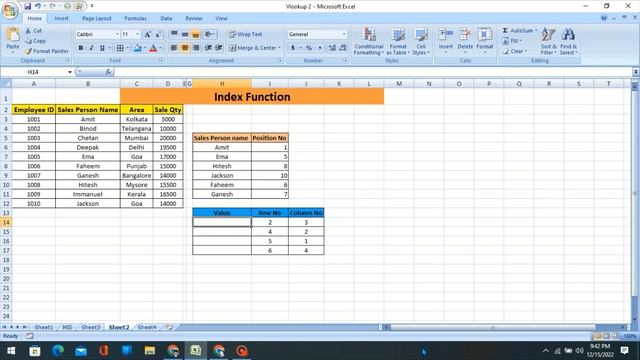This screenshot has width=640, height=360.
Task: Decrease decimal places icon
Action: pyautogui.click(x=342, y=48)
